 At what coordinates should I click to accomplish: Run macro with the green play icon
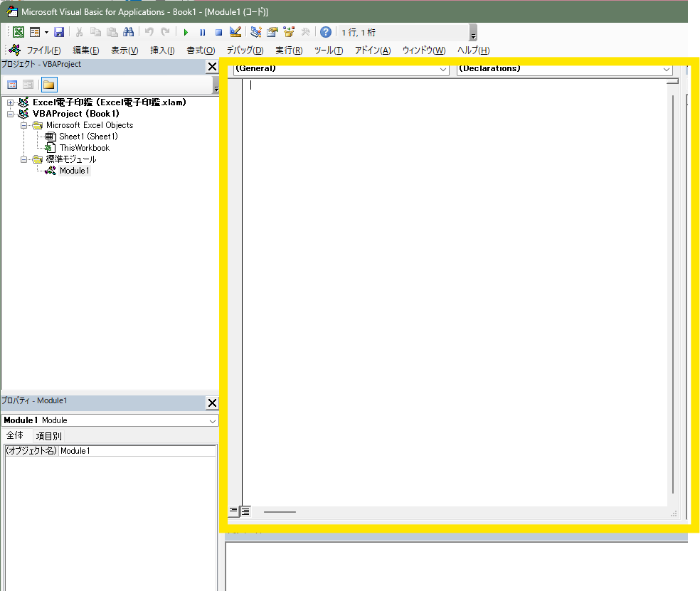point(186,32)
